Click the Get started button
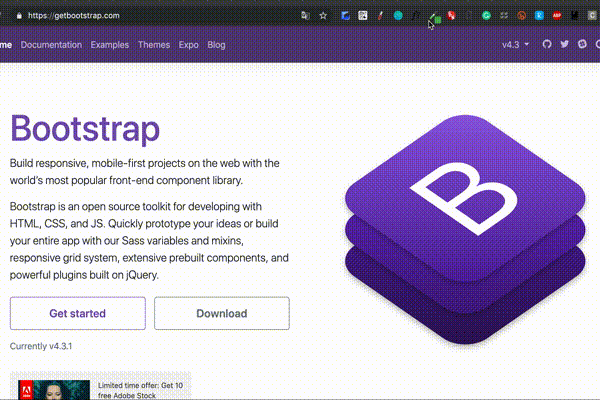 coord(78,313)
